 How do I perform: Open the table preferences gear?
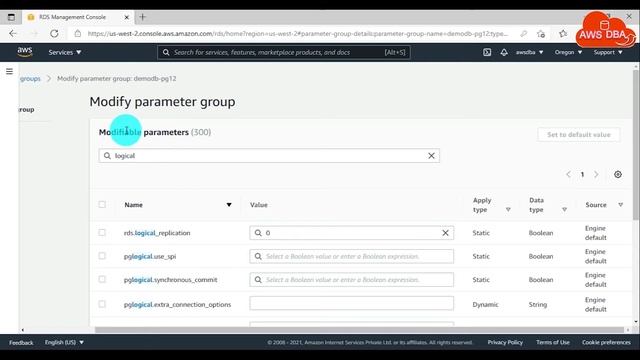point(618,174)
